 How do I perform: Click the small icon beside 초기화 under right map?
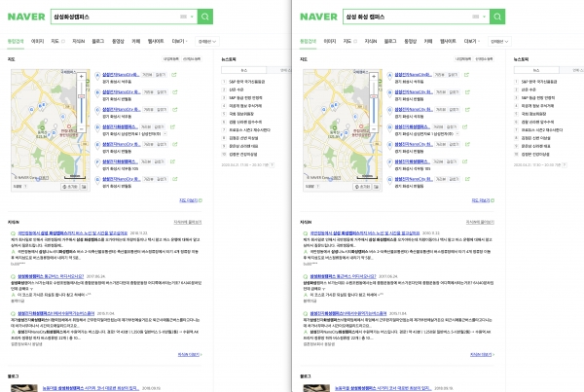[376, 187]
